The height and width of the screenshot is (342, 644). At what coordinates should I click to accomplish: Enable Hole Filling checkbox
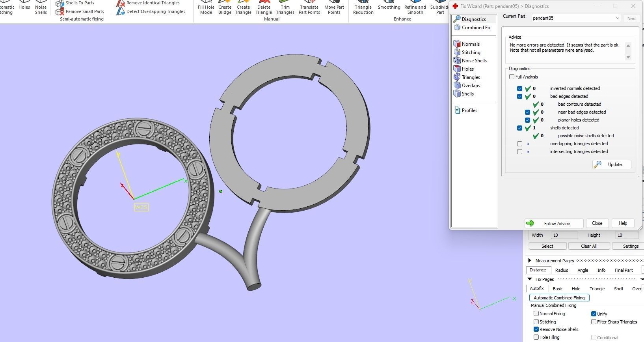point(536,337)
